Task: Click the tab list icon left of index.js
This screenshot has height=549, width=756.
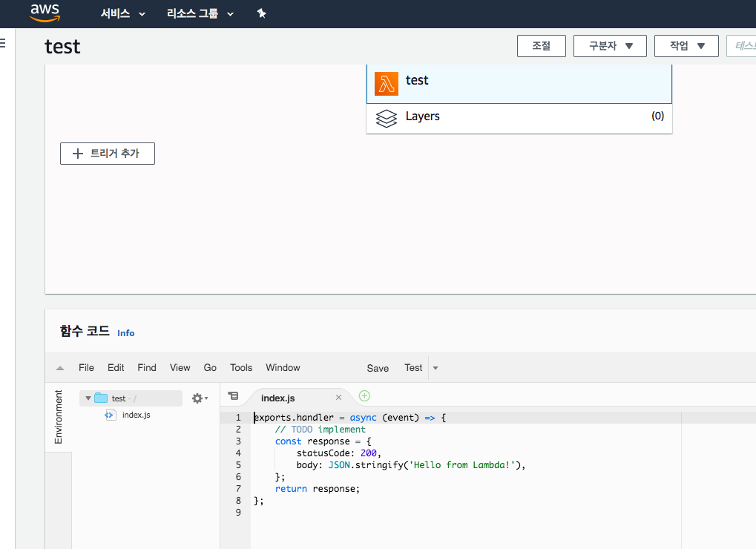Action: [234, 395]
